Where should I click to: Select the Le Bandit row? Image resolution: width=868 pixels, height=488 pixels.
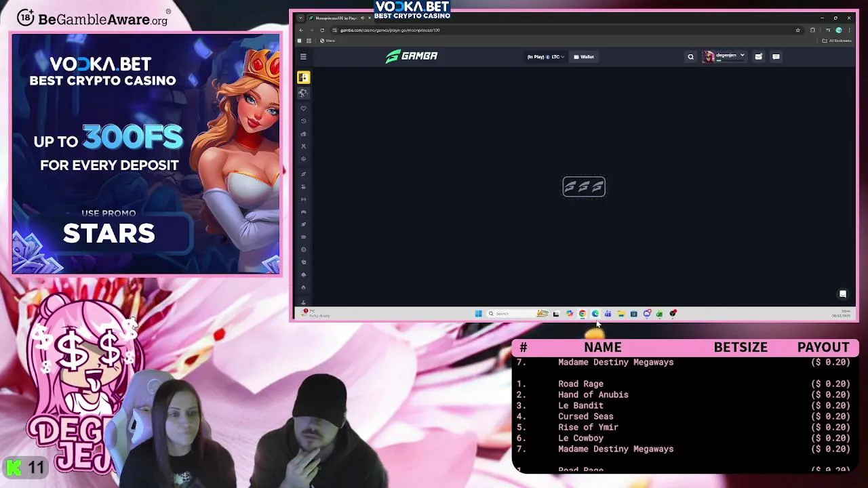pyautogui.click(x=685, y=405)
